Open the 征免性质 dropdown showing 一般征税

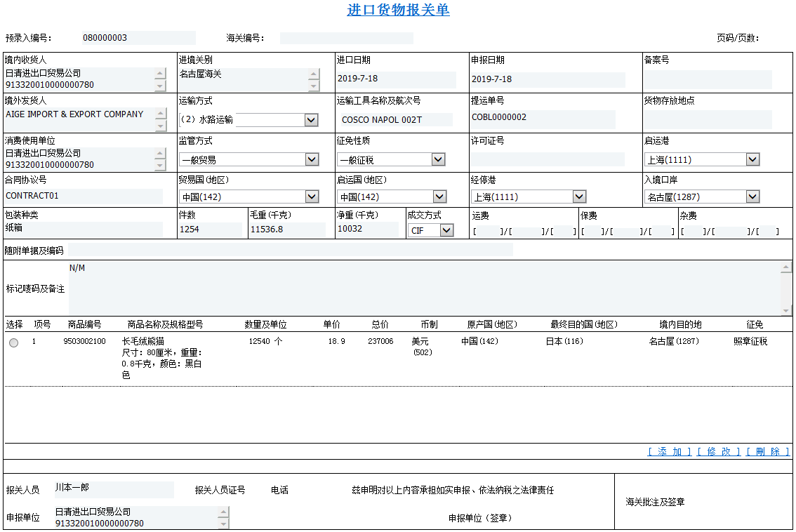(x=438, y=159)
